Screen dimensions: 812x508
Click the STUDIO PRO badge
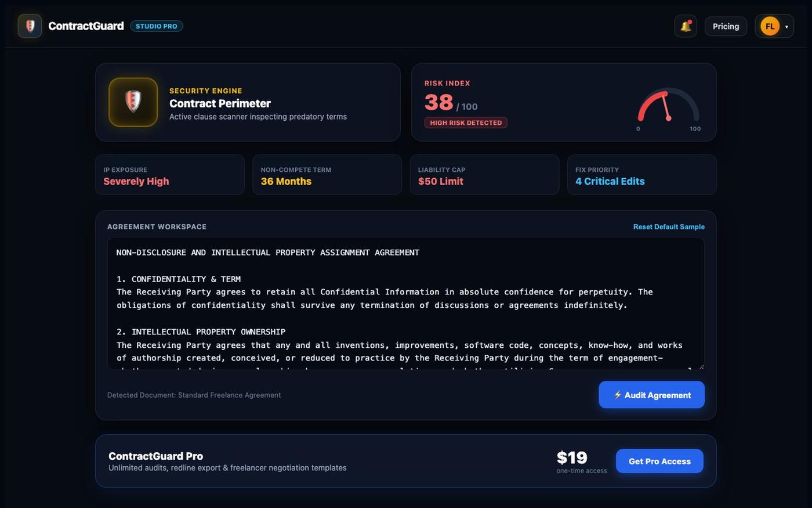157,26
